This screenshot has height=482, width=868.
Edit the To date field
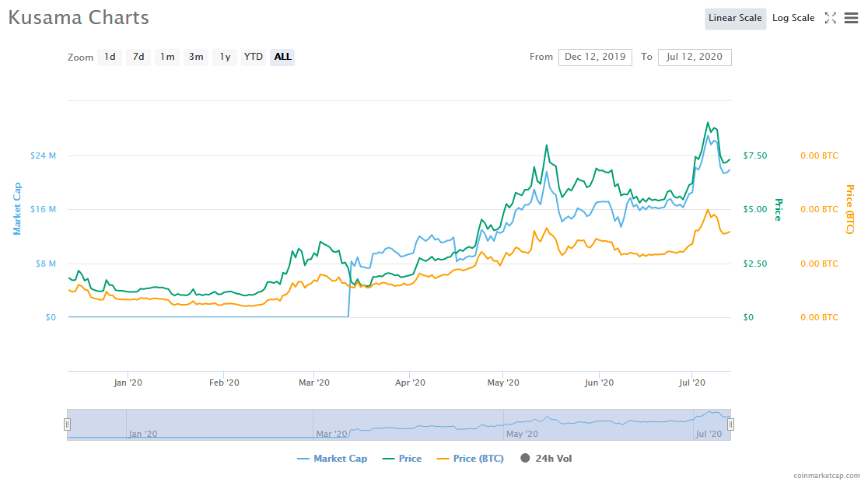pos(695,57)
